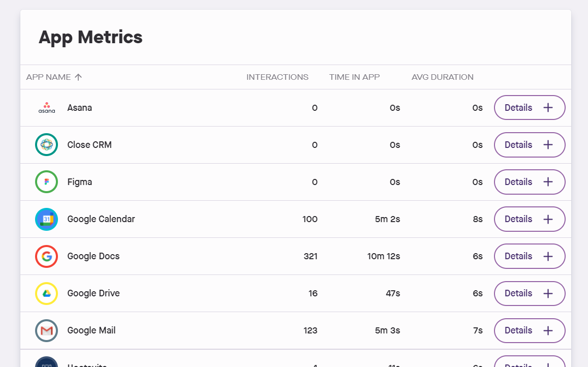588x367 pixels.
Task: Click the Asana app logo icon
Action: (x=47, y=108)
